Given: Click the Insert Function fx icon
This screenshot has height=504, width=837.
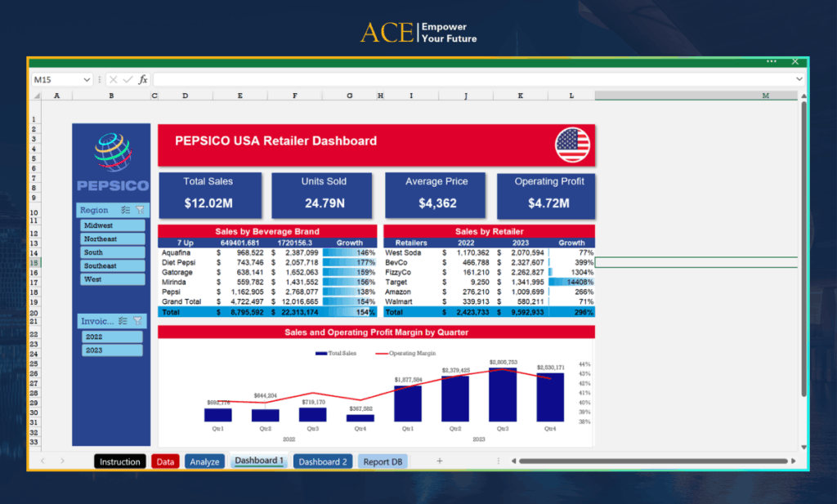Looking at the screenshot, I should (143, 79).
